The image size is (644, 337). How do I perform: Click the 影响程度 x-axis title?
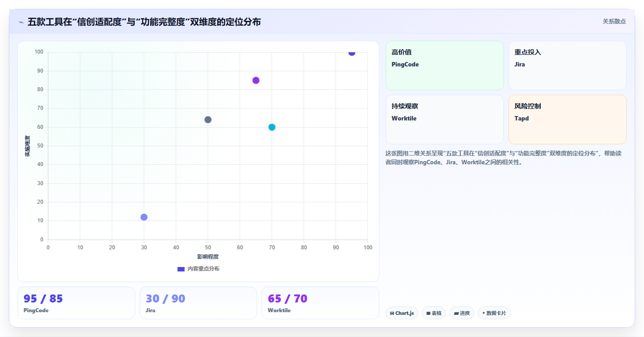208,257
